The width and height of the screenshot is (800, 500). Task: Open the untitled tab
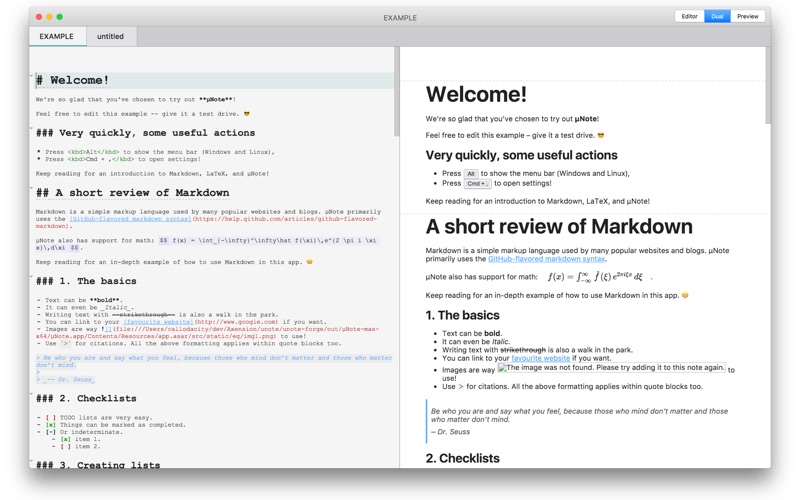111,36
